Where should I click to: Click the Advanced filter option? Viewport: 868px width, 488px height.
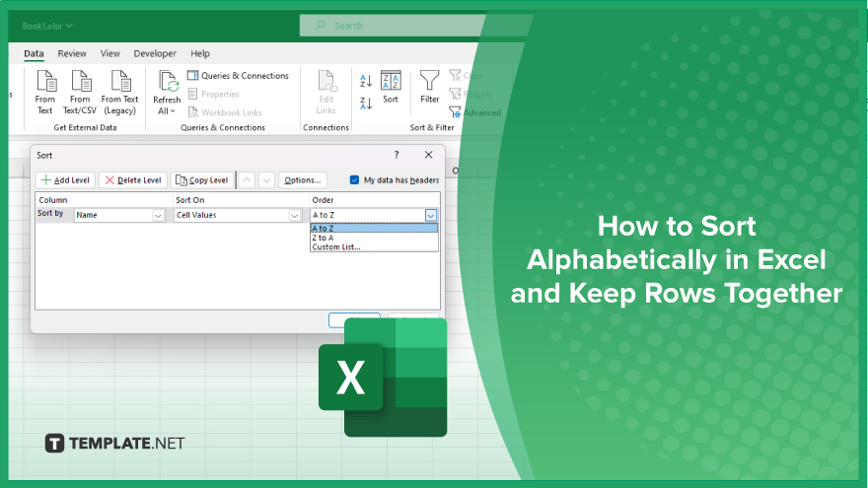pyautogui.click(x=475, y=112)
